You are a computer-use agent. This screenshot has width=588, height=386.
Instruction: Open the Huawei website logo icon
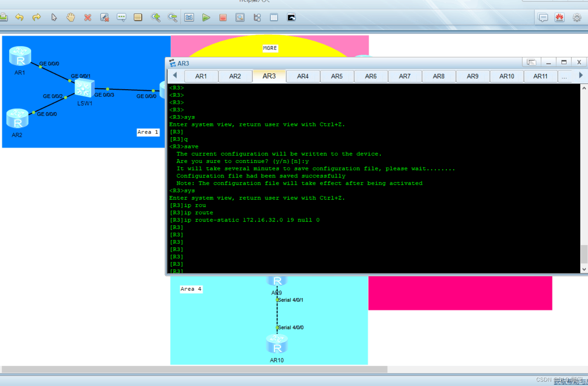[560, 17]
